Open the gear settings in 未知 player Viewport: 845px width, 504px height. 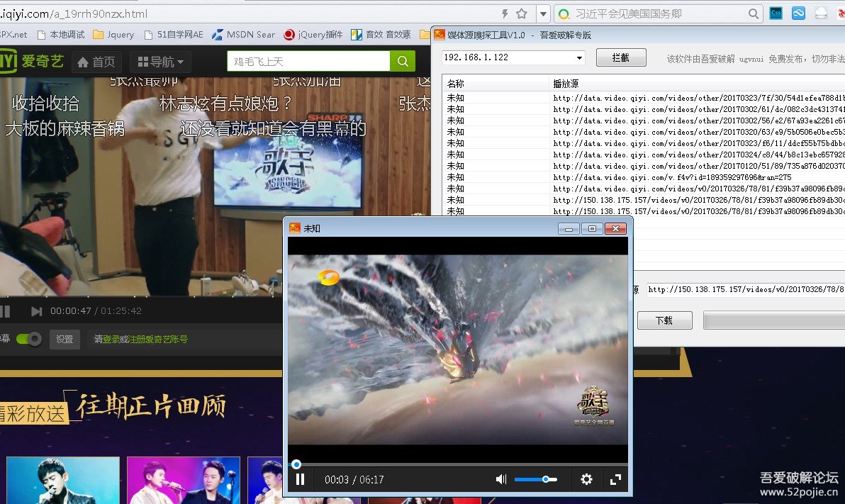coord(586,479)
